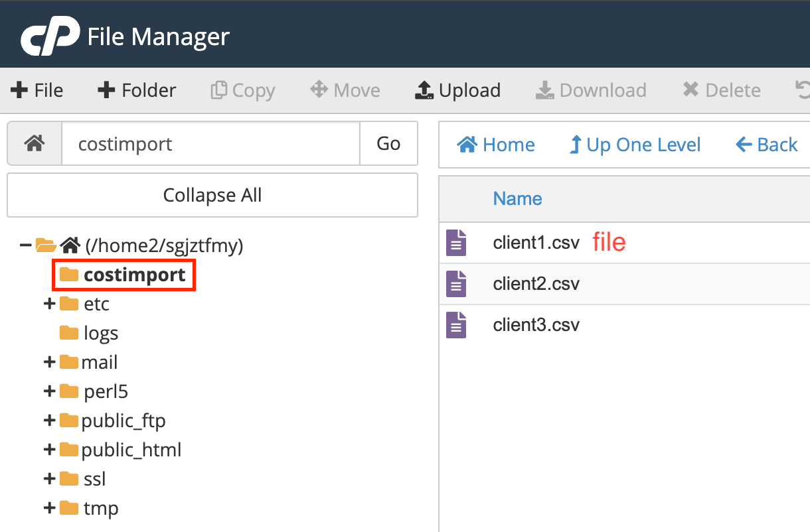Image resolution: width=810 pixels, height=532 pixels.
Task: Create a new file with + File
Action: click(37, 90)
